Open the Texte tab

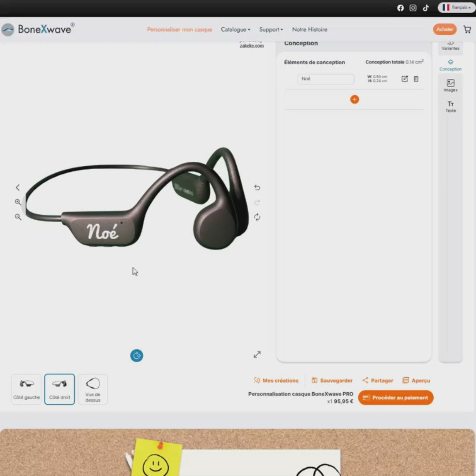(450, 106)
